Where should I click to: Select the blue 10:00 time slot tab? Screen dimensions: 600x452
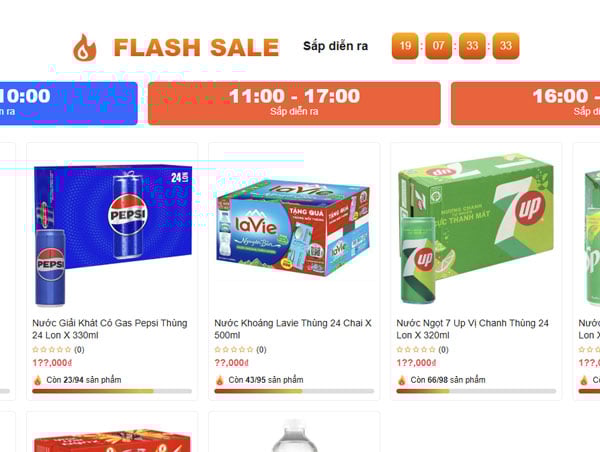(x=68, y=103)
